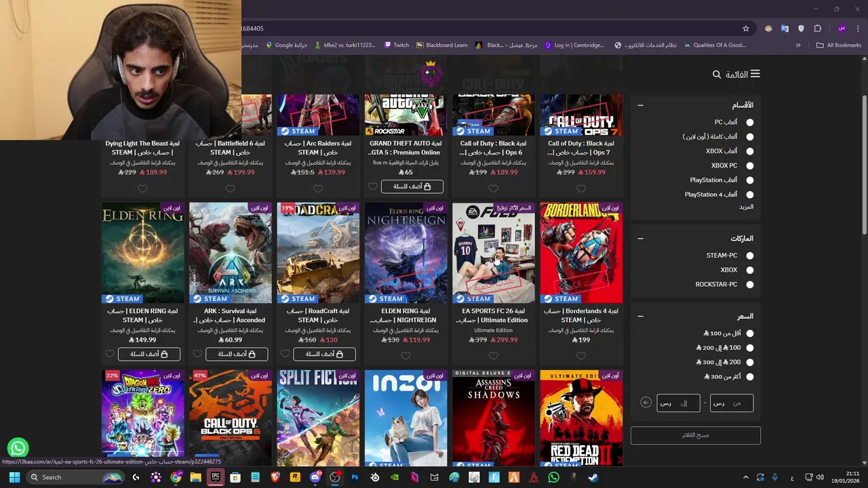Open Steam from the taskbar

coord(593,477)
